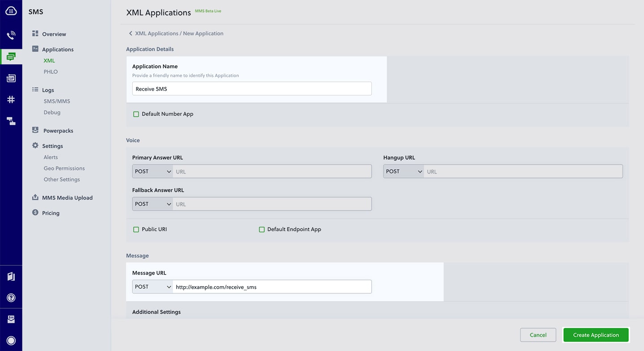Click the help question mark icon
The image size is (644, 351).
[11, 297]
